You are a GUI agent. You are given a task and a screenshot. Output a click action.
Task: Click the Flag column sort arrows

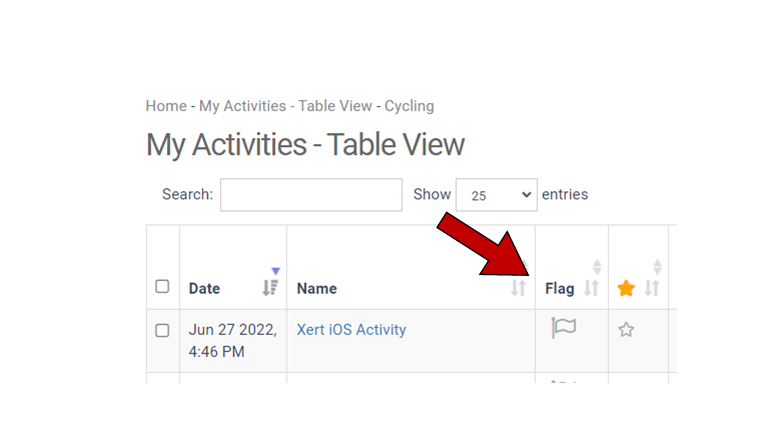591,288
